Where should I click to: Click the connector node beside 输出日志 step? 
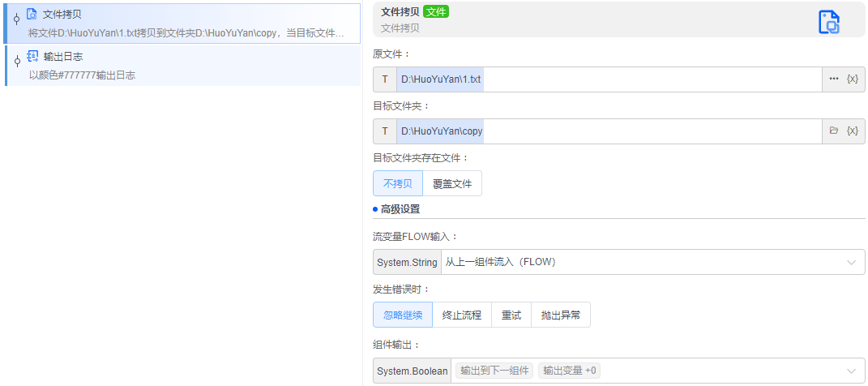coord(16,61)
